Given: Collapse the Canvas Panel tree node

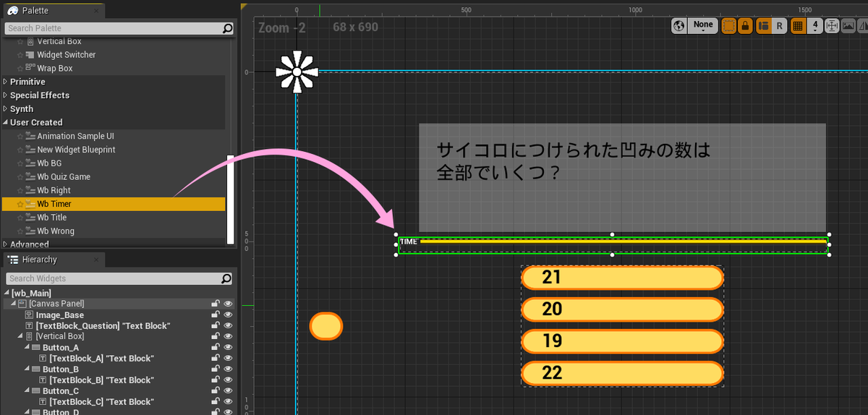Looking at the screenshot, I should (x=14, y=304).
